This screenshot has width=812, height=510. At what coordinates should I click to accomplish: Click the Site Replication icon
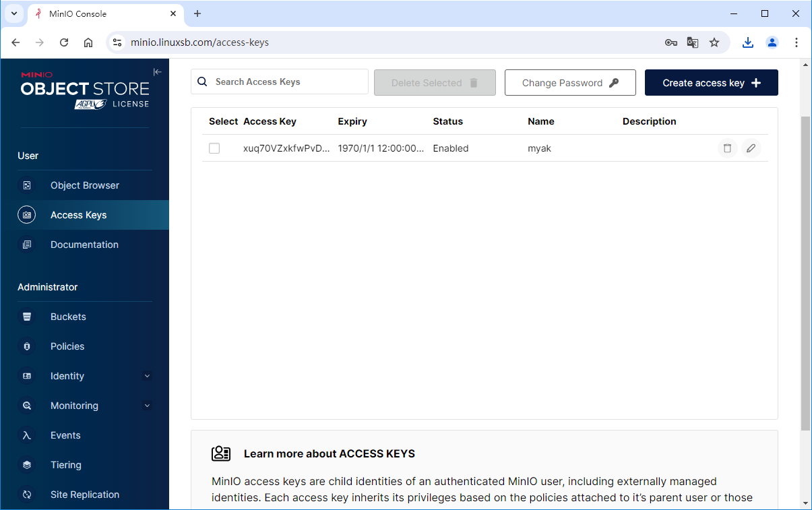pyautogui.click(x=26, y=495)
